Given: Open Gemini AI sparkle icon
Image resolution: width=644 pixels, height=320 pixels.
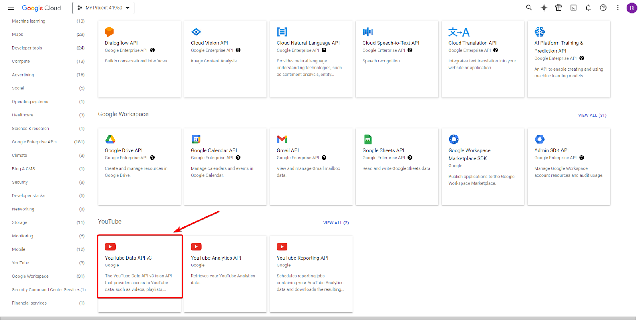Looking at the screenshot, I should pos(544,8).
